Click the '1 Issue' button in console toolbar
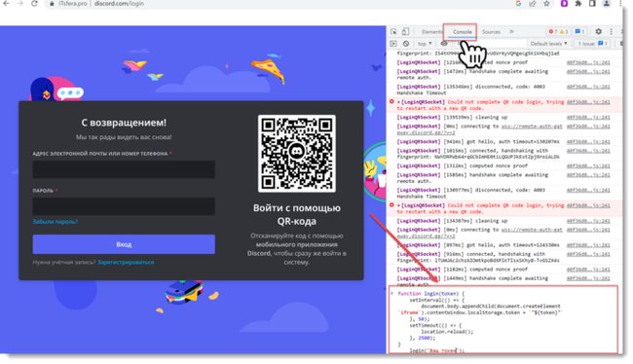The width and height of the screenshot is (633, 364). [592, 44]
